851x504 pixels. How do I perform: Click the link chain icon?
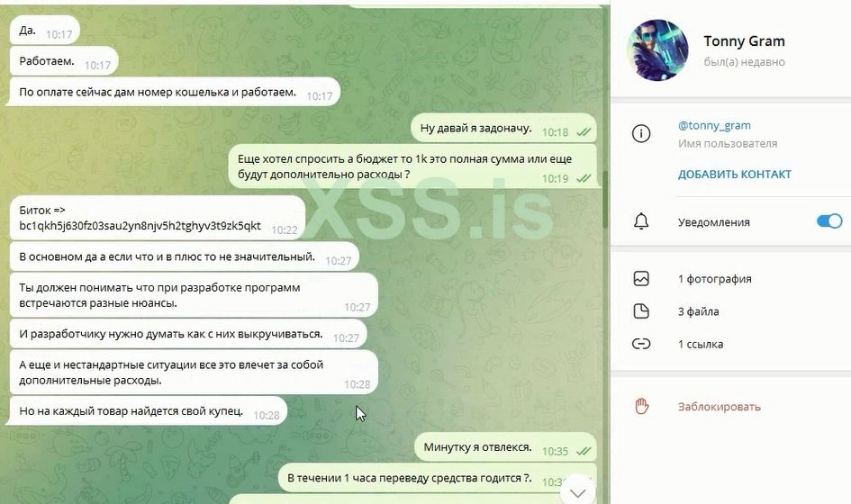pos(641,344)
